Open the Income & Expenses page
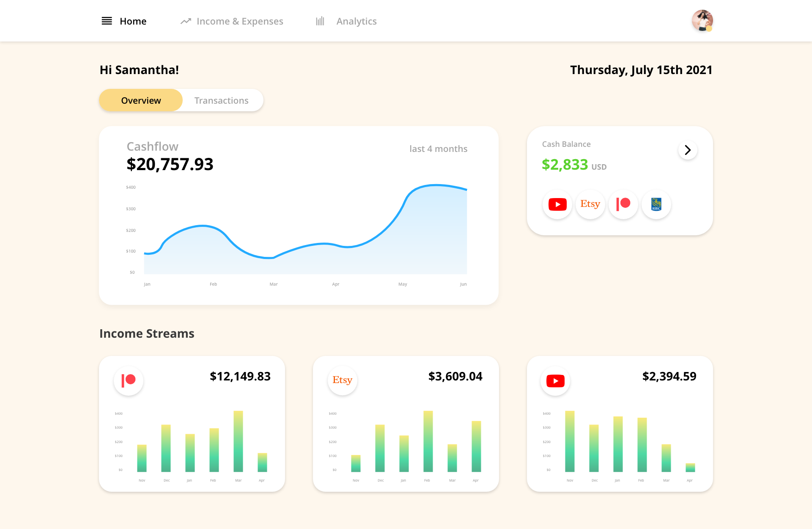Image resolution: width=812 pixels, height=529 pixels. [240, 21]
